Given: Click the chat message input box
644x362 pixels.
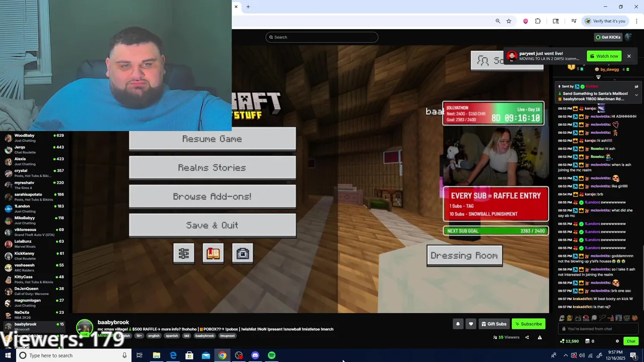Looking at the screenshot, I should 599,329.
